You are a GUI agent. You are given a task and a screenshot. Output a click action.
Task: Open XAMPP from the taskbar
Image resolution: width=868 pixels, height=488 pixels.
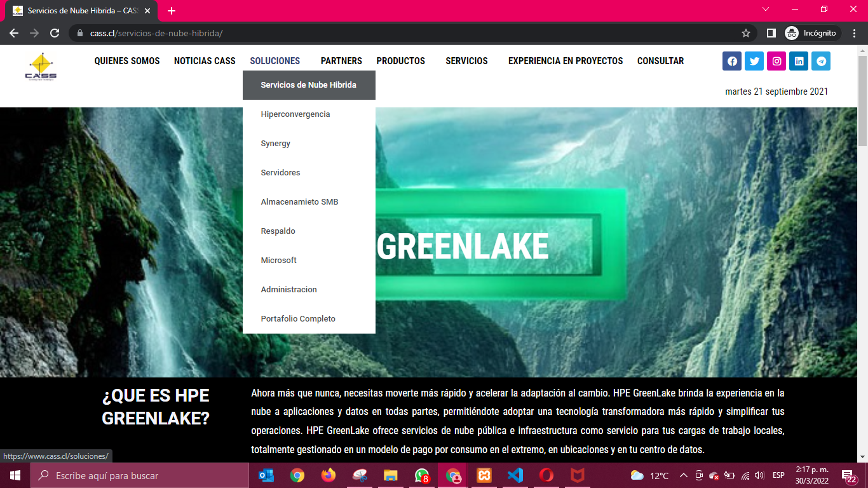click(x=484, y=475)
